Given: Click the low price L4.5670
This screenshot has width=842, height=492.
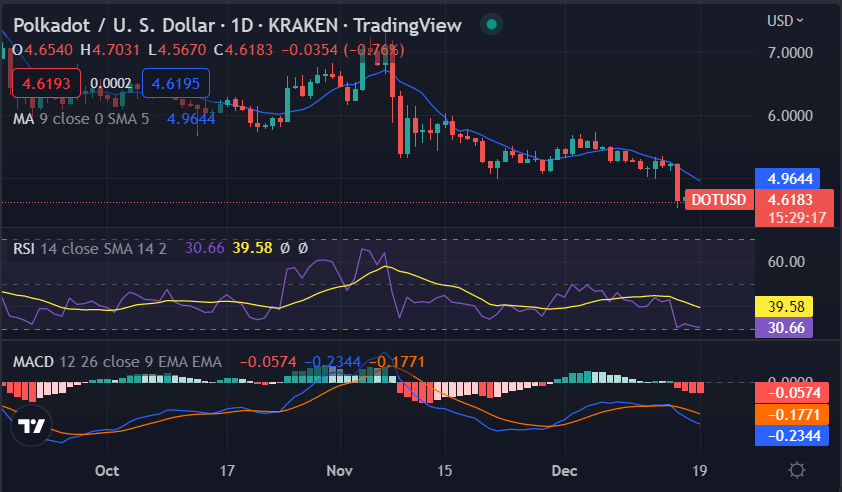Looking at the screenshot, I should (x=177, y=50).
